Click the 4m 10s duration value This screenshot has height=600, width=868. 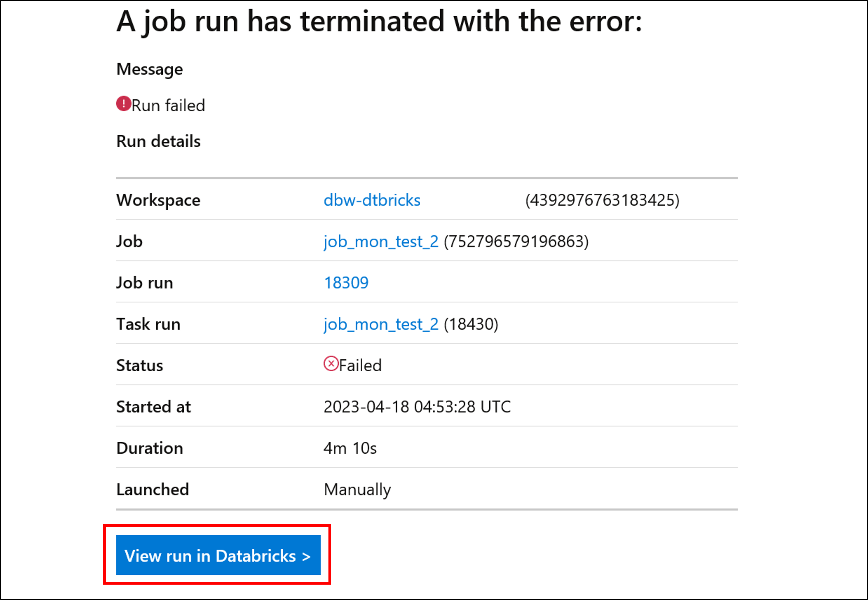pyautogui.click(x=350, y=448)
